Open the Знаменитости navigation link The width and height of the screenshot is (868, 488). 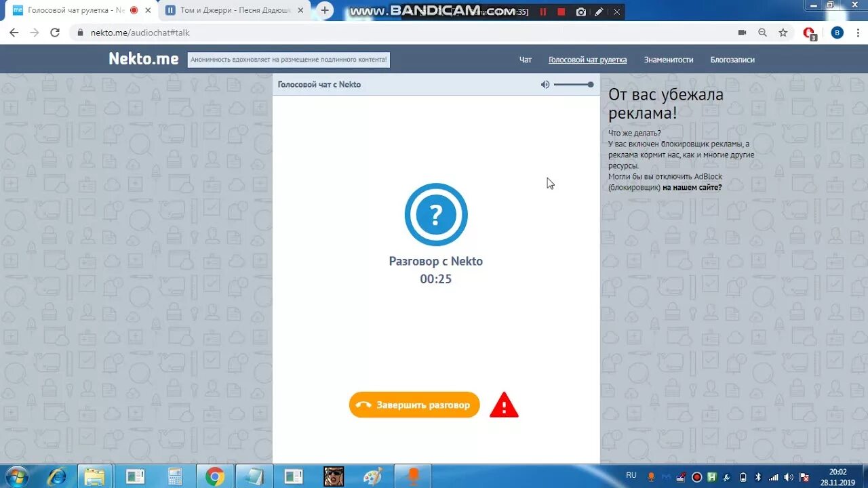[669, 60]
